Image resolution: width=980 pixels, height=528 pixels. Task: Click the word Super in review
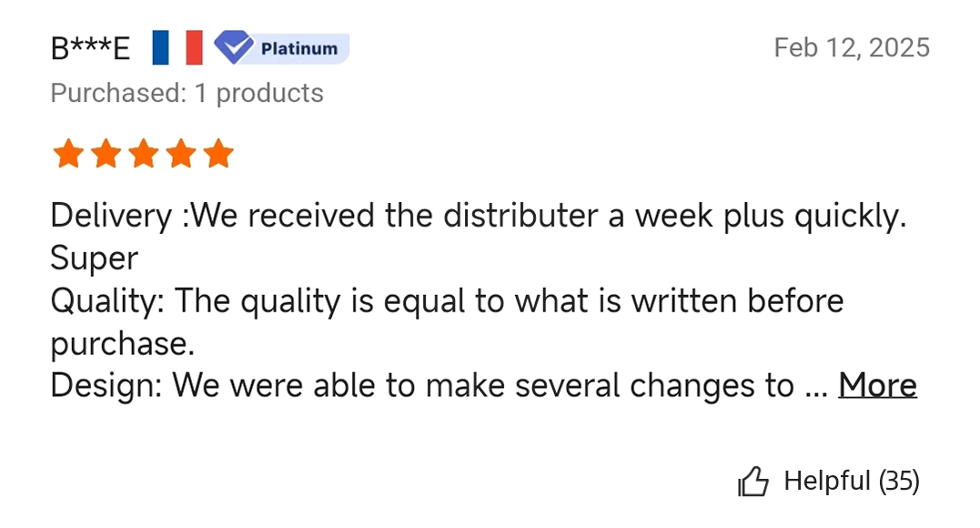[x=95, y=259]
